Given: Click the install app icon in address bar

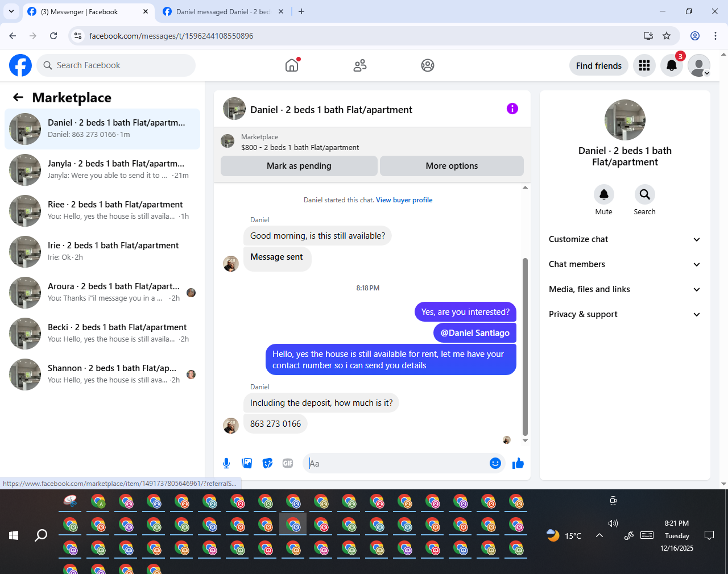Looking at the screenshot, I should point(648,36).
